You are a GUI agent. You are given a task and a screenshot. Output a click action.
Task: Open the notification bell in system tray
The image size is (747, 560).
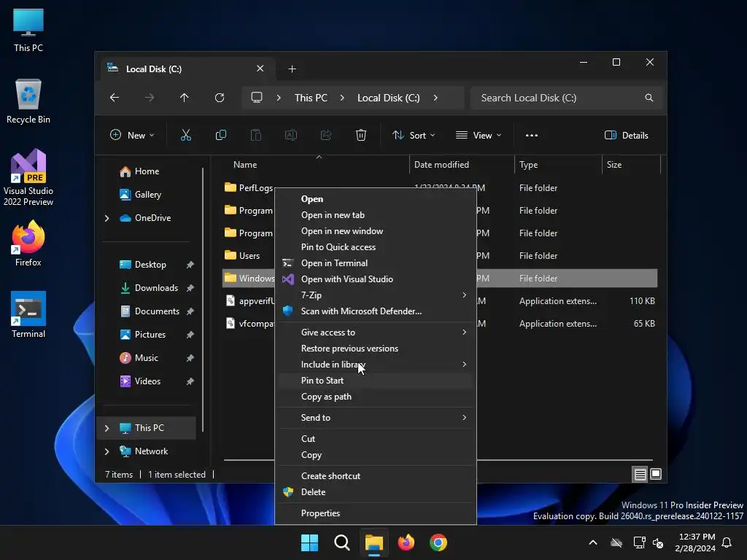(727, 542)
